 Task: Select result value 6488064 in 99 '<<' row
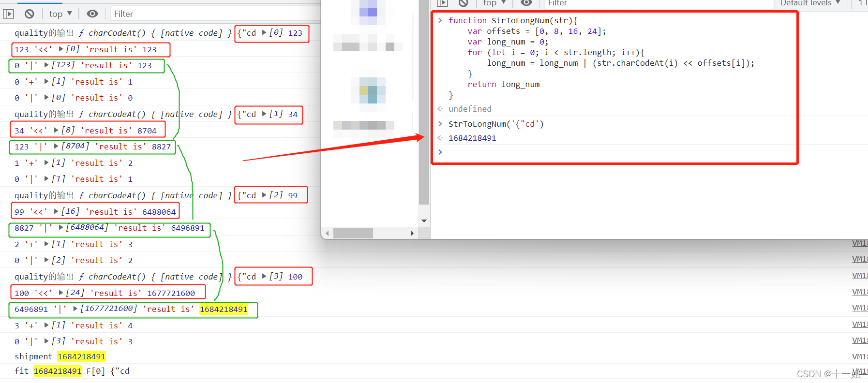point(159,212)
